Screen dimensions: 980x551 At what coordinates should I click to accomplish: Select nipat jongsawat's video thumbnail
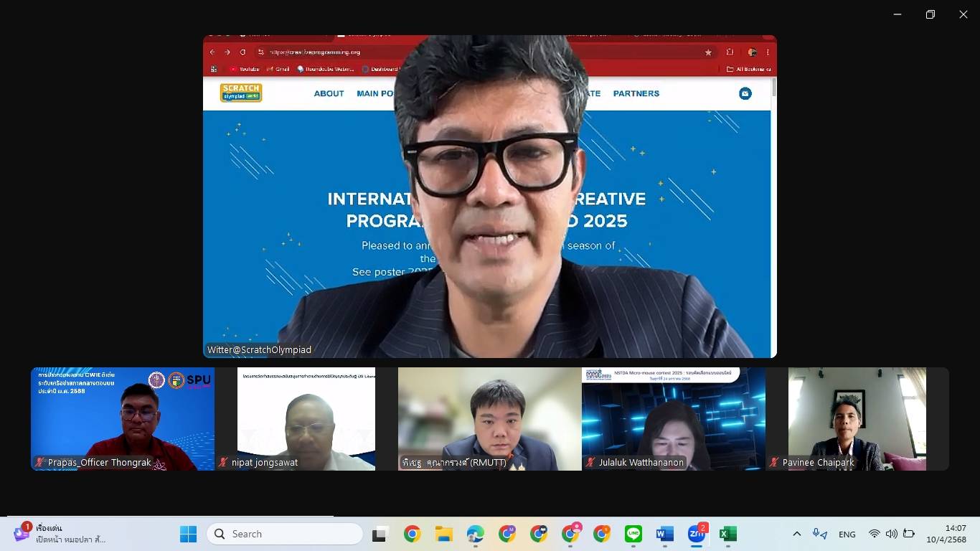click(x=306, y=419)
